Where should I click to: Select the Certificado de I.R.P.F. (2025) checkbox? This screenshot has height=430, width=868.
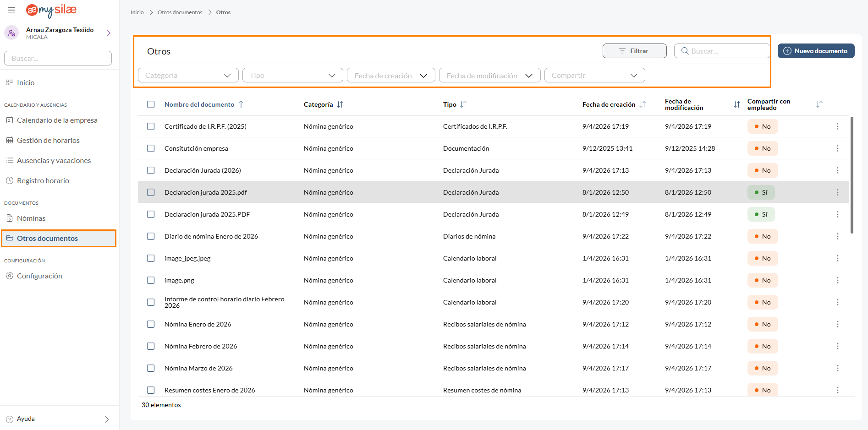click(151, 126)
